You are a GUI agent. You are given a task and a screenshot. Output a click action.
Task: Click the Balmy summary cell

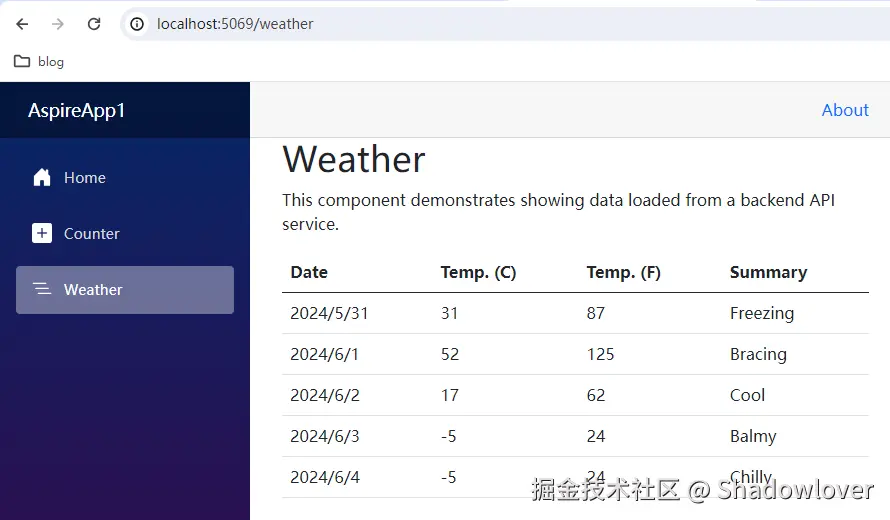pos(753,436)
